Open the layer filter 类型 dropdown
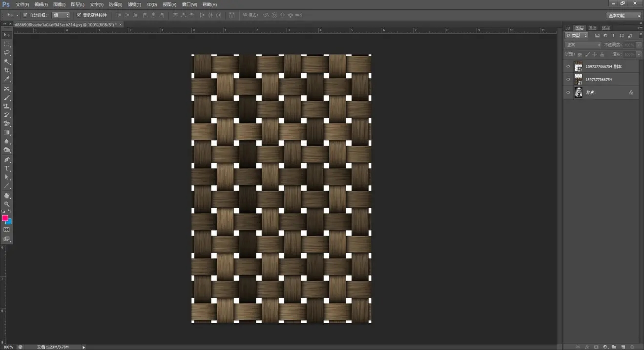Image resolution: width=644 pixels, height=350 pixels. coord(577,36)
